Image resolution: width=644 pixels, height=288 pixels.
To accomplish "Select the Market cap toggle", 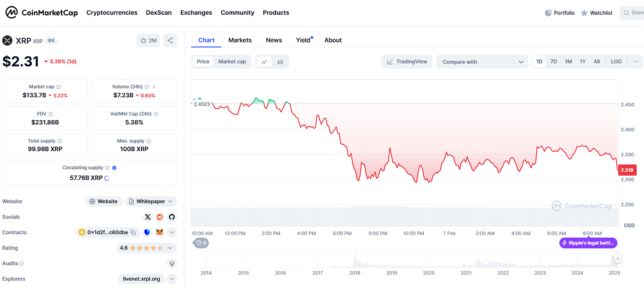I will click(x=232, y=62).
